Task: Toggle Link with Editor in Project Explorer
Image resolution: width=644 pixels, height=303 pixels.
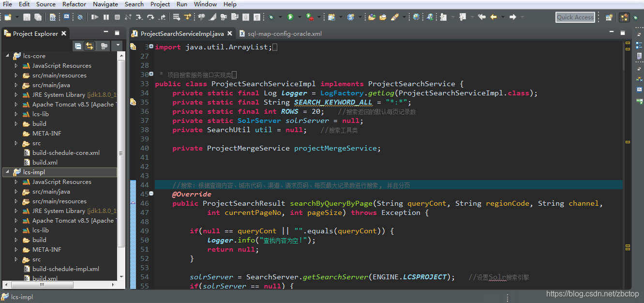Action: [x=90, y=46]
